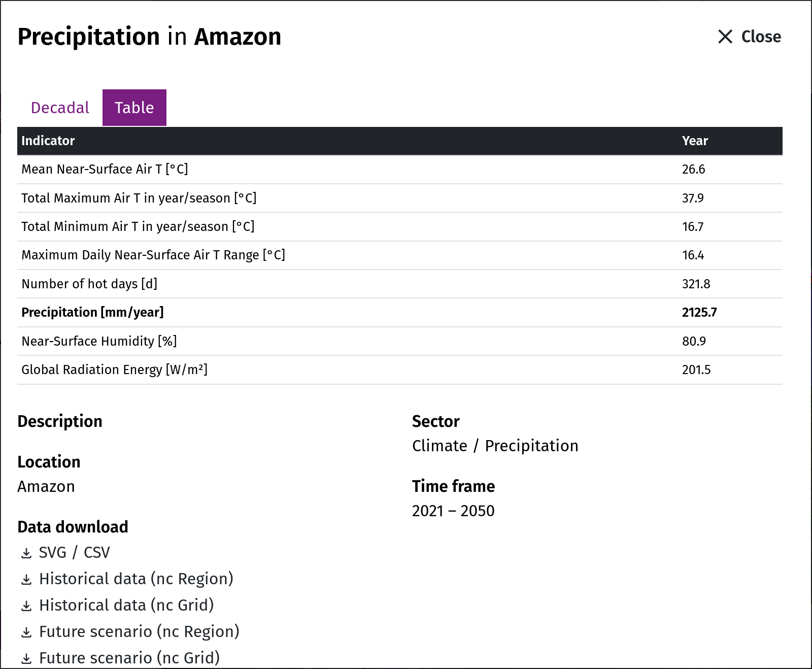This screenshot has width=812, height=669.
Task: Click the value 37.9 in Year column
Action: 693,198
